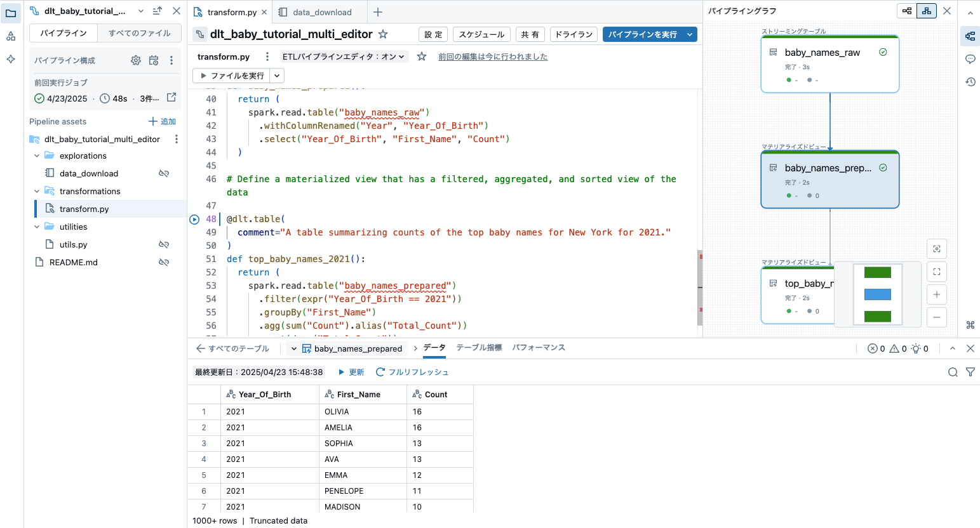Screen dimensions: 980x528
Task: Open pipeline settings gear icon
Action: [135, 59]
